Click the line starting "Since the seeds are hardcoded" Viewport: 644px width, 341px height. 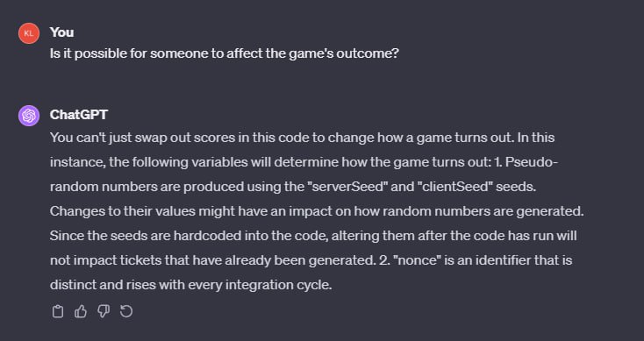(313, 236)
